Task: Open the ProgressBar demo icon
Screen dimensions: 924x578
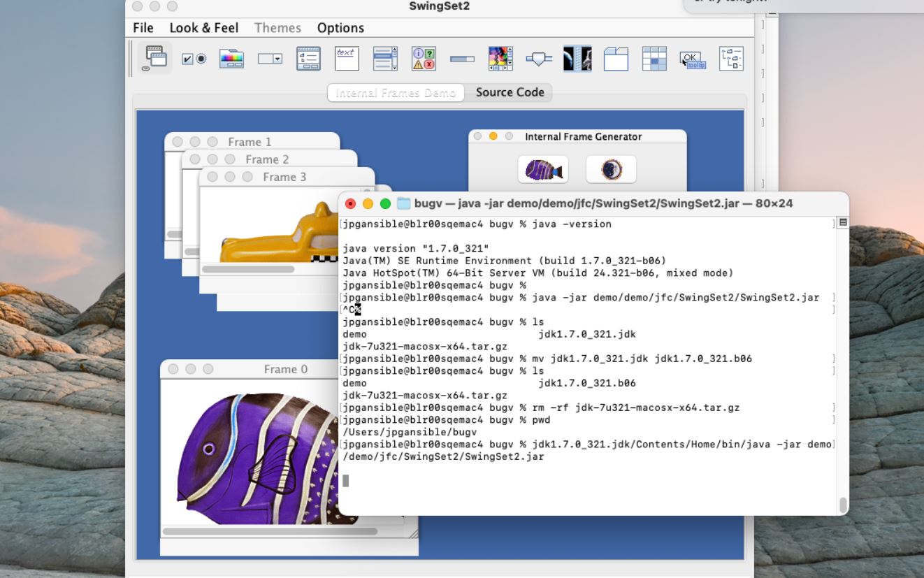Action: (x=462, y=59)
